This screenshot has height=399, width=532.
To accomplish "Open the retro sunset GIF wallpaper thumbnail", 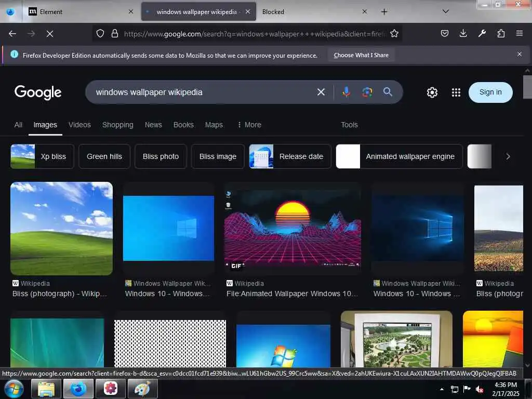I will (293, 229).
